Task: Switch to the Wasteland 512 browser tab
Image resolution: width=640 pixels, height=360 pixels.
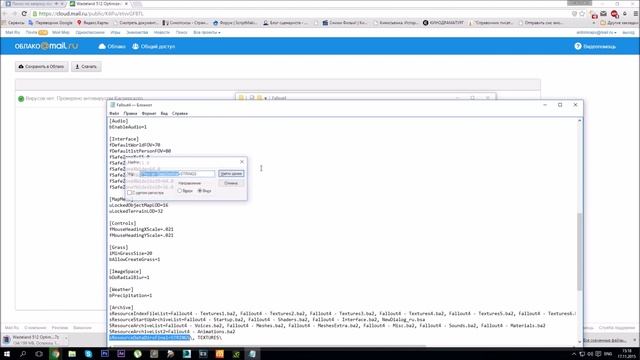Action: 98,4
